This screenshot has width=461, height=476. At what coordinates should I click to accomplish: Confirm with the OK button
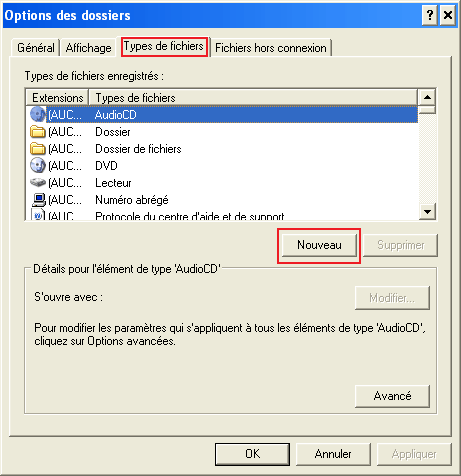[252, 454]
